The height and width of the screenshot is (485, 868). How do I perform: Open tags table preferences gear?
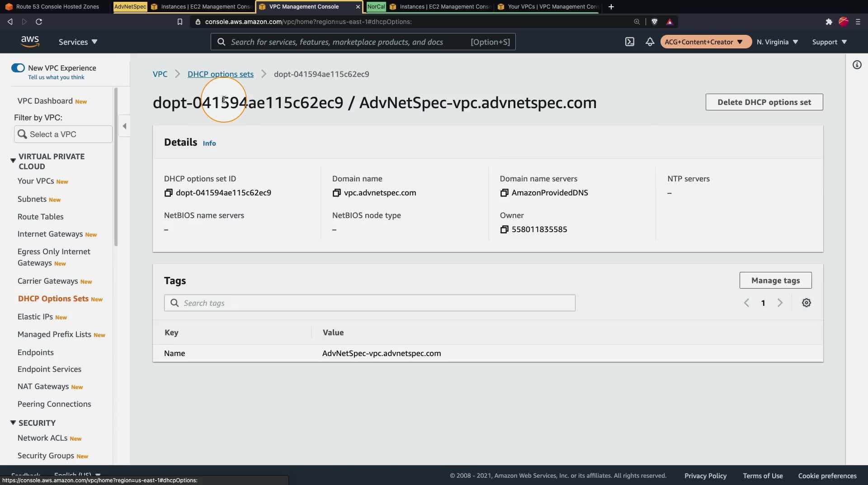pyautogui.click(x=806, y=303)
